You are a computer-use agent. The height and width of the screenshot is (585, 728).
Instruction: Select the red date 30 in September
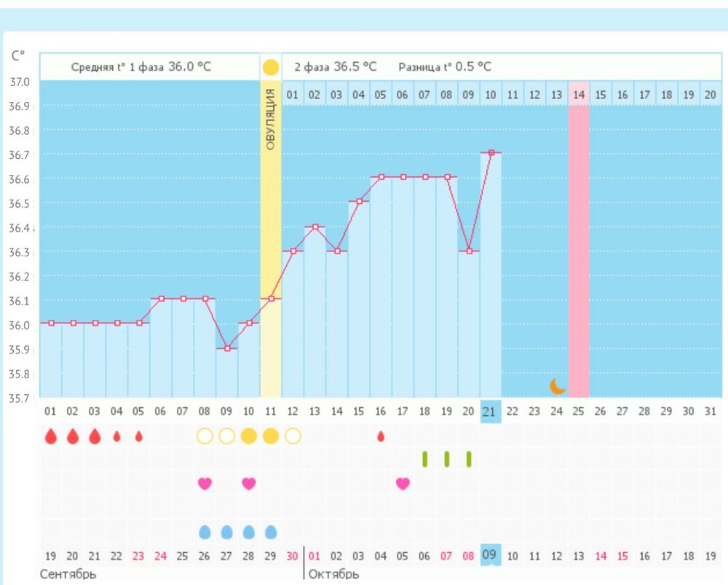pyautogui.click(x=292, y=556)
